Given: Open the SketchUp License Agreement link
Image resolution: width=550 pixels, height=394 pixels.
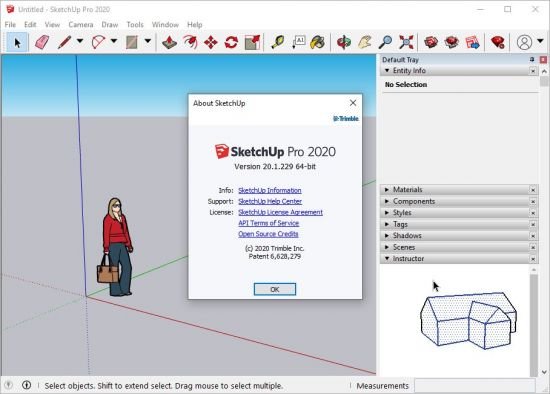Looking at the screenshot, I should [x=280, y=212].
